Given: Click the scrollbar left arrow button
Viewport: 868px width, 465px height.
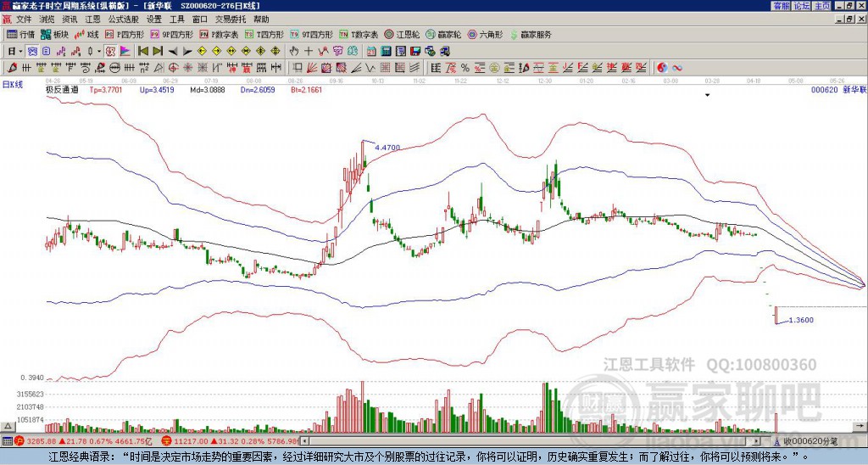Looking at the screenshot, I should (x=304, y=441).
